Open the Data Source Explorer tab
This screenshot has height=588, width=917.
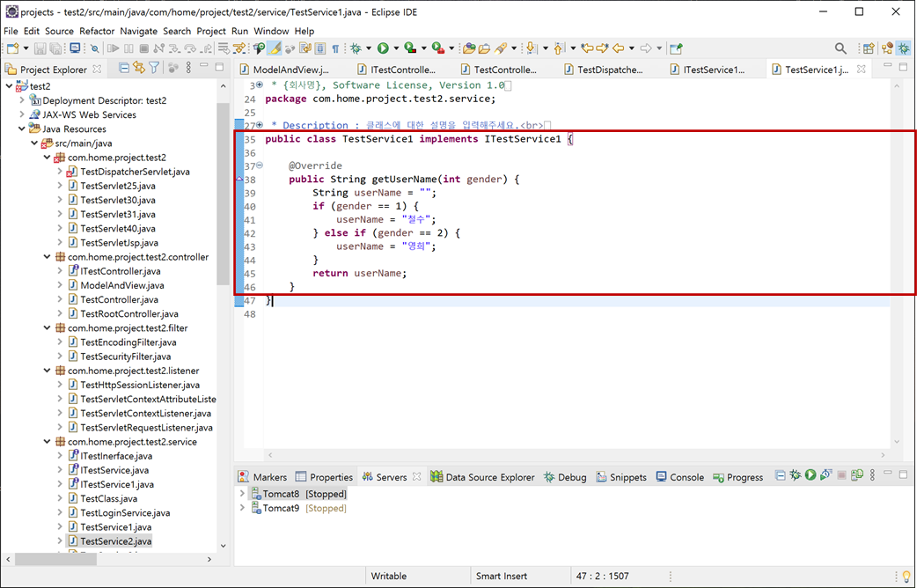click(483, 477)
